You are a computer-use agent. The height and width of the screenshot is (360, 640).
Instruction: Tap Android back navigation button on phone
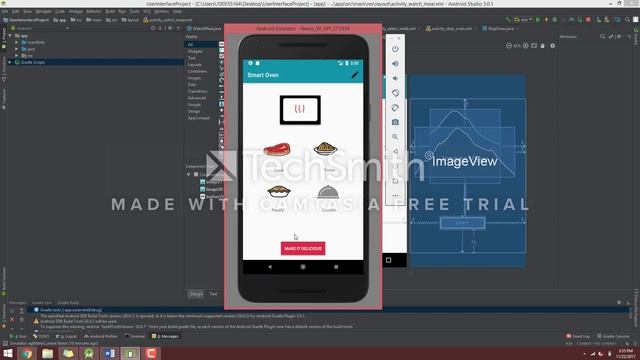click(x=270, y=267)
